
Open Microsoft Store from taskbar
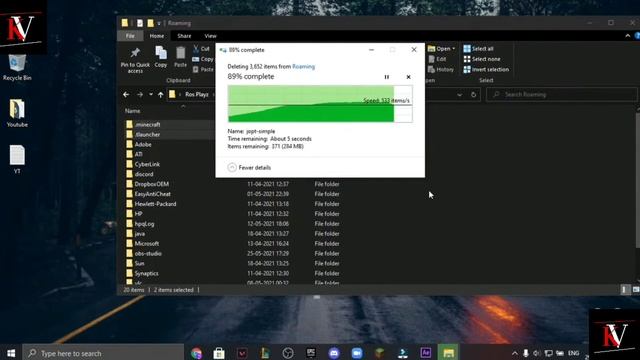click(219, 353)
